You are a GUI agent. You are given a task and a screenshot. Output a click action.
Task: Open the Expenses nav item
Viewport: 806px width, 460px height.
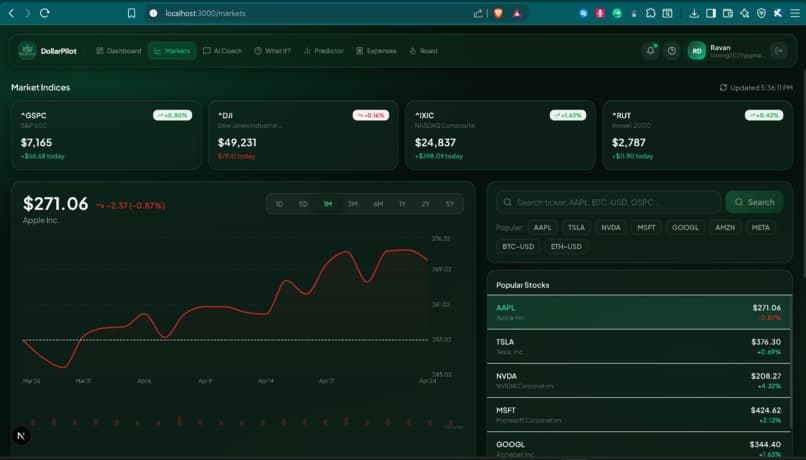376,51
